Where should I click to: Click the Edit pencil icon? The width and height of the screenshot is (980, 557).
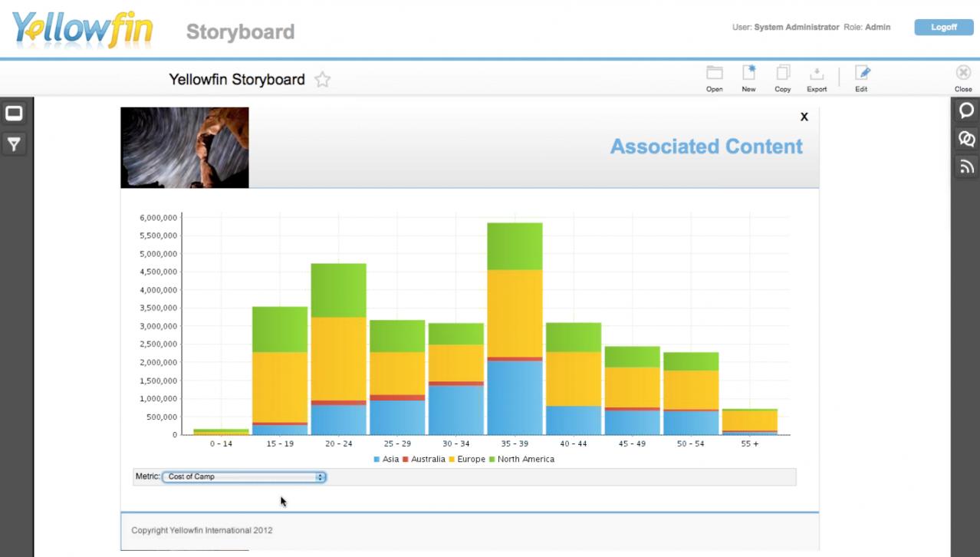tap(862, 74)
